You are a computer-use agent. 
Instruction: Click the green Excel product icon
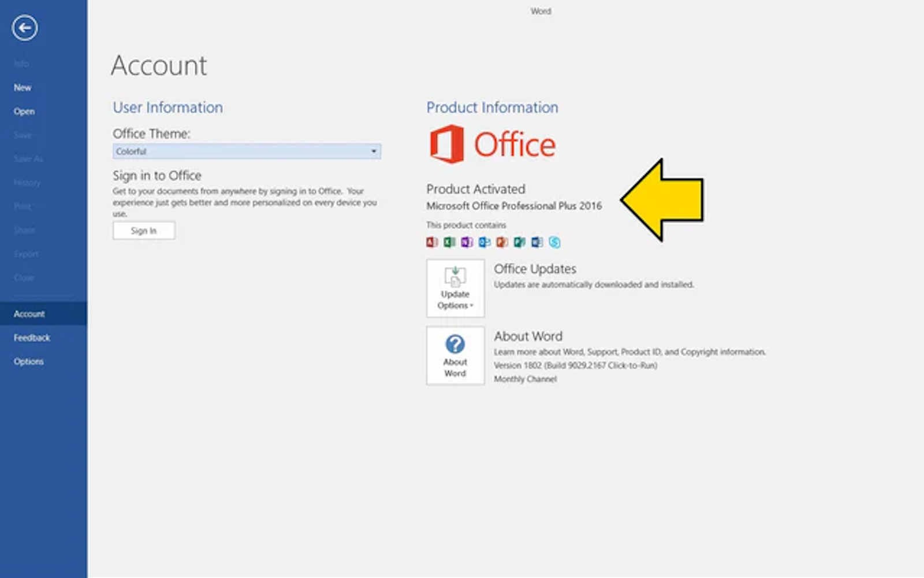coord(449,242)
